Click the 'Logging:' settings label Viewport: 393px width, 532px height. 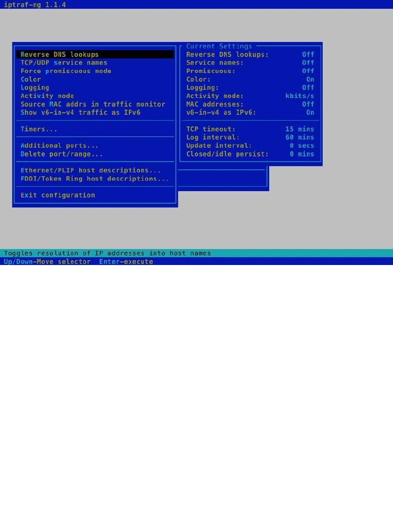(x=202, y=88)
